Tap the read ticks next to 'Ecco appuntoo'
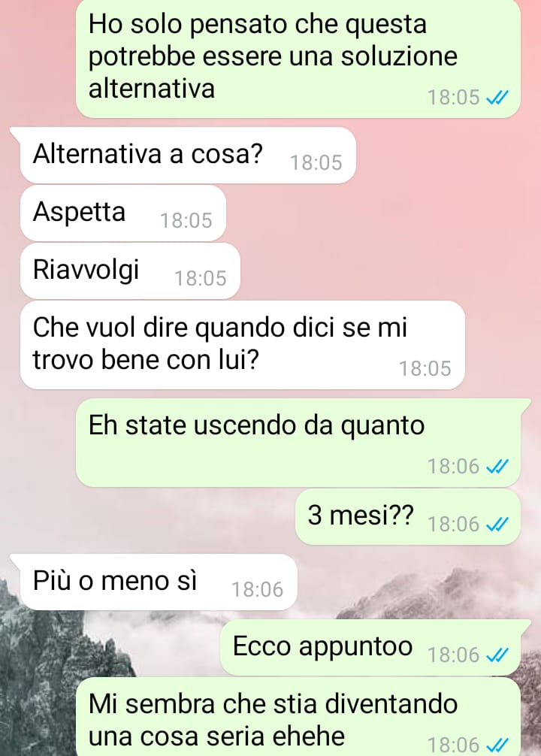The image size is (541, 756). point(497,655)
